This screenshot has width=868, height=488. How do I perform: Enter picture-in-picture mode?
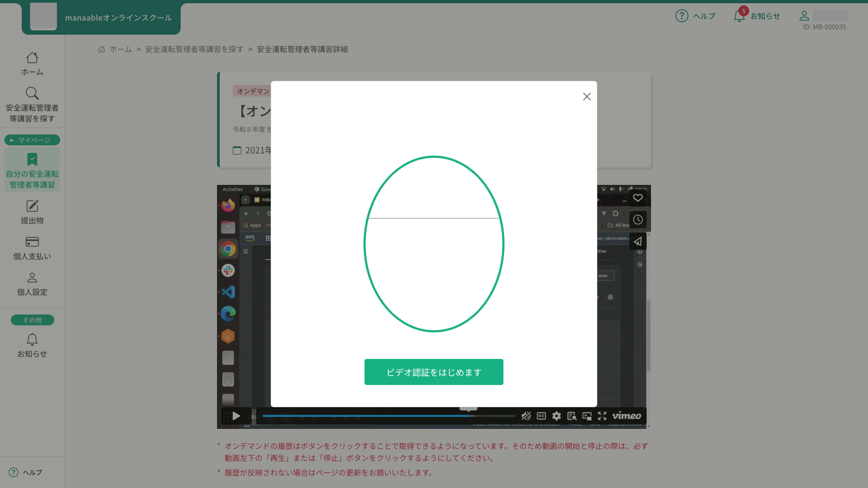click(586, 416)
